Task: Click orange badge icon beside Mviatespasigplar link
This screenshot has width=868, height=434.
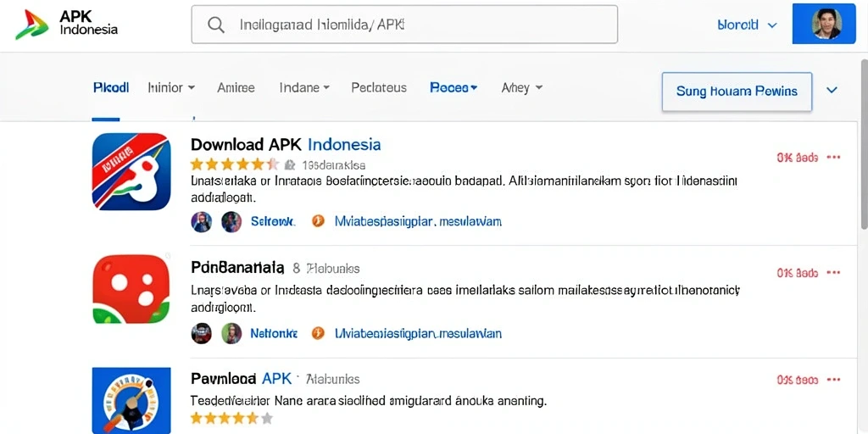Action: tap(318, 221)
